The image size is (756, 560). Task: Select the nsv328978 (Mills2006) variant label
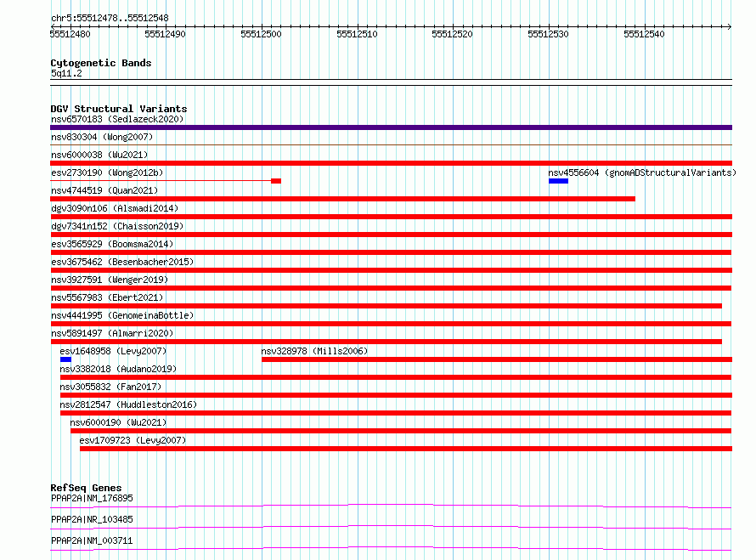click(314, 351)
